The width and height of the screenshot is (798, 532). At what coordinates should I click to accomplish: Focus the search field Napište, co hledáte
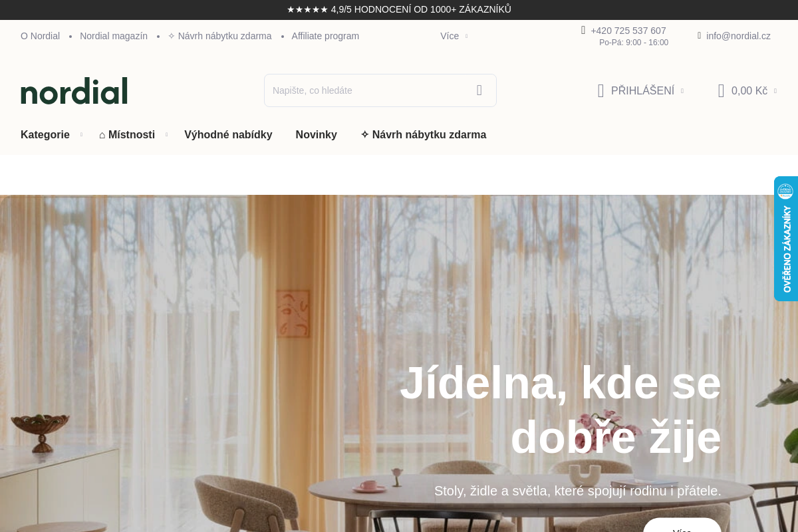[366, 90]
